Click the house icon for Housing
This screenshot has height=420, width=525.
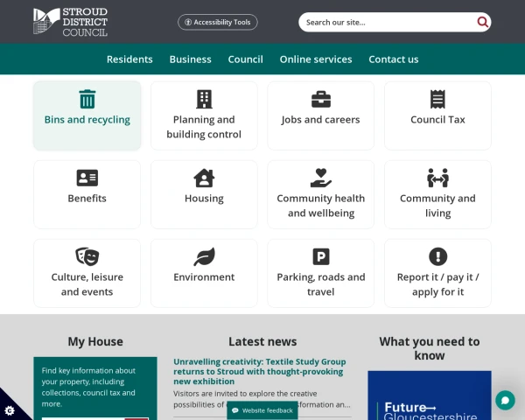204,178
